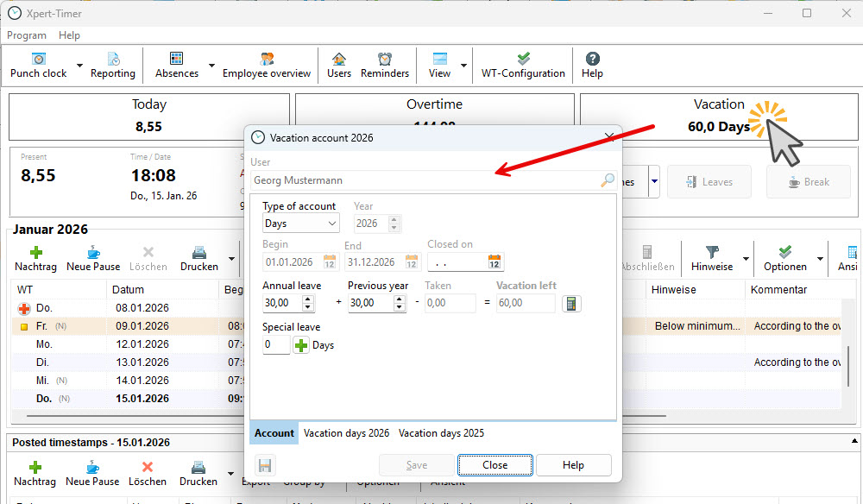Click the green plus for Special leave
Screen dimensions: 863x504
pos(300,345)
